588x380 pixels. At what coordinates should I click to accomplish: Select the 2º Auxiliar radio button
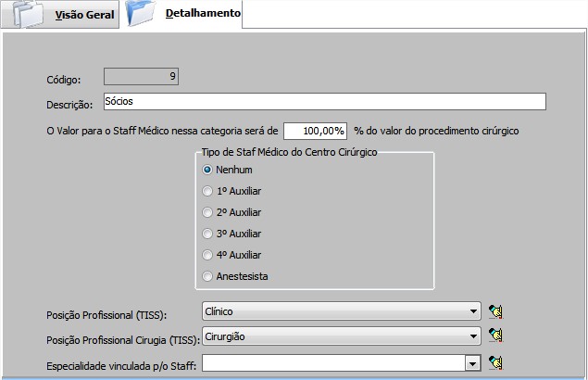[208, 212]
